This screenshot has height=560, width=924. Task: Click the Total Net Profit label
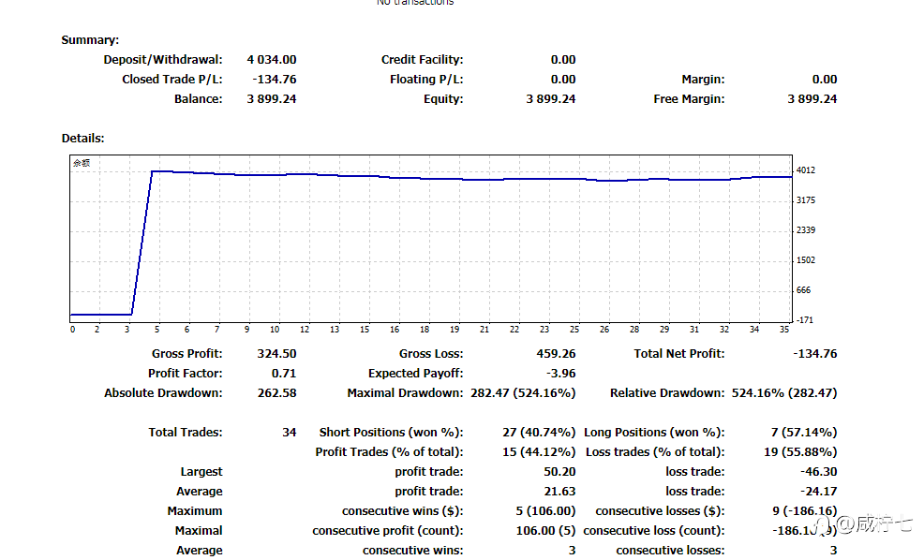click(x=679, y=354)
